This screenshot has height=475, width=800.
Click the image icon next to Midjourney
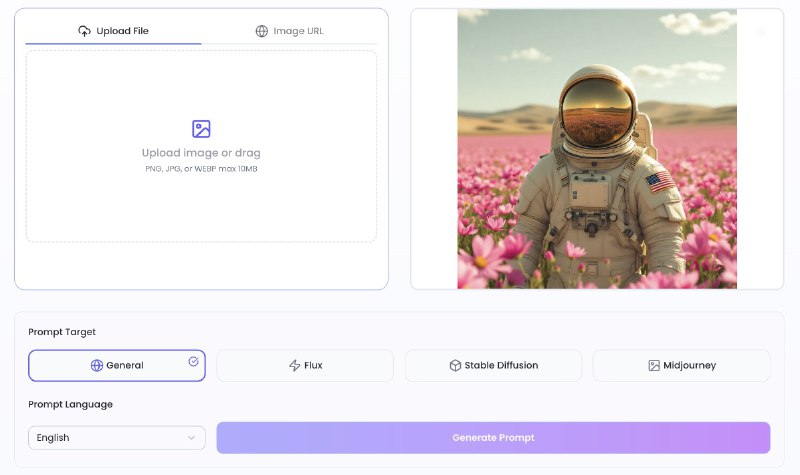click(654, 366)
